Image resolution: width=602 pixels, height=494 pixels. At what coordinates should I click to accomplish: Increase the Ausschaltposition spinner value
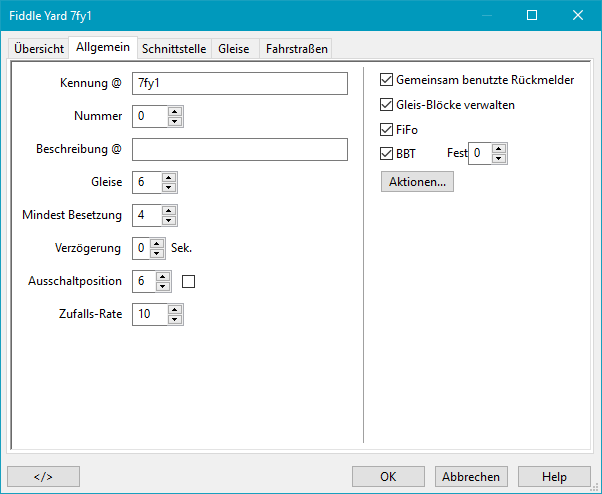[x=165, y=276]
